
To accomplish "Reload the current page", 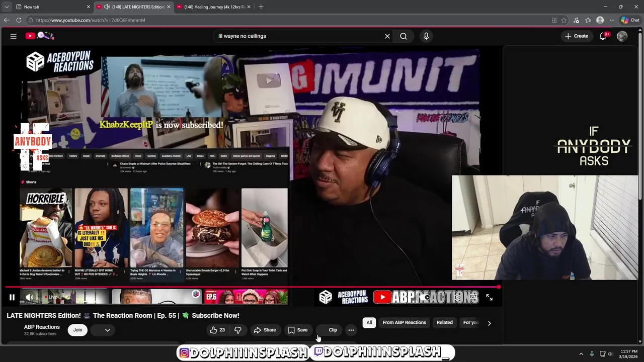I will coord(19,20).
